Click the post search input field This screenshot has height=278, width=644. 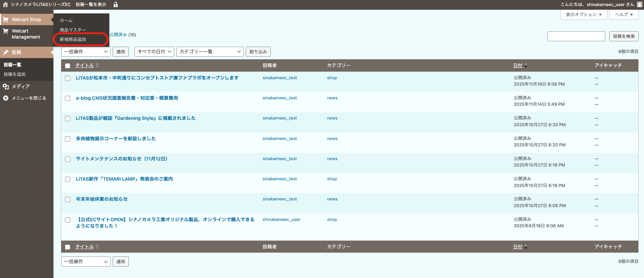576,36
